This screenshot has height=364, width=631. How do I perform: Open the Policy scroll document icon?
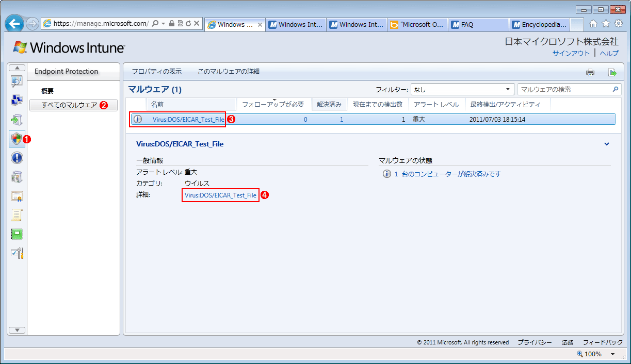click(x=17, y=215)
